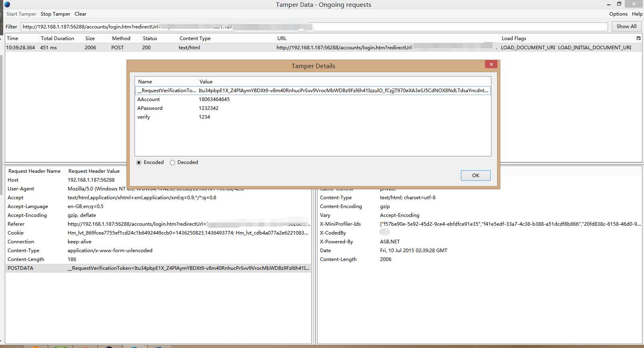Select the X-Powered-By response header row

(x=480, y=242)
